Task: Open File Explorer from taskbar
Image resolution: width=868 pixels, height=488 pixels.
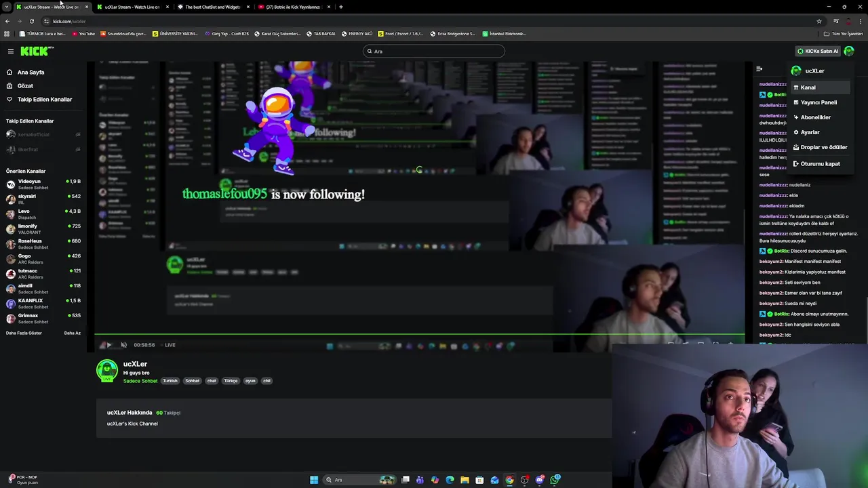Action: [465, 480]
